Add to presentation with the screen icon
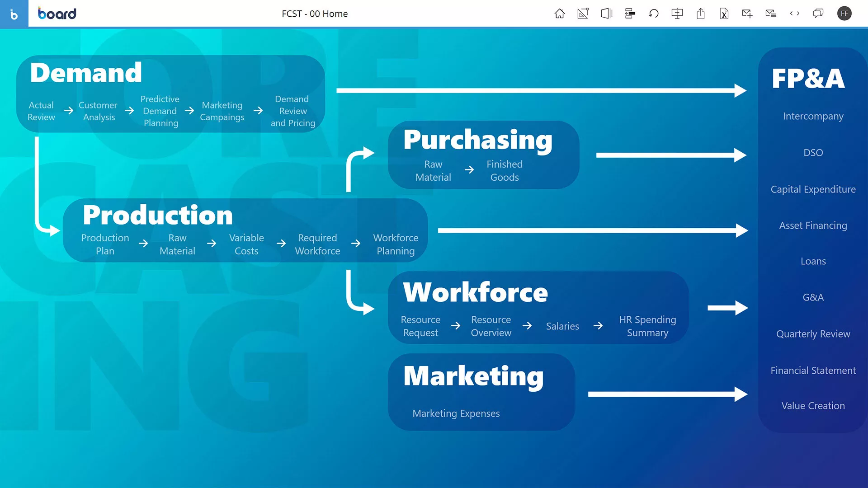 tap(677, 14)
